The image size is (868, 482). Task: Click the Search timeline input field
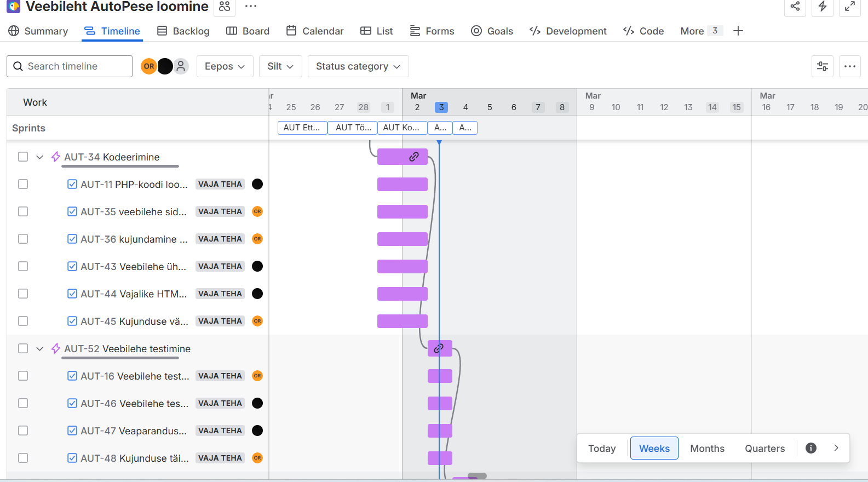click(70, 66)
